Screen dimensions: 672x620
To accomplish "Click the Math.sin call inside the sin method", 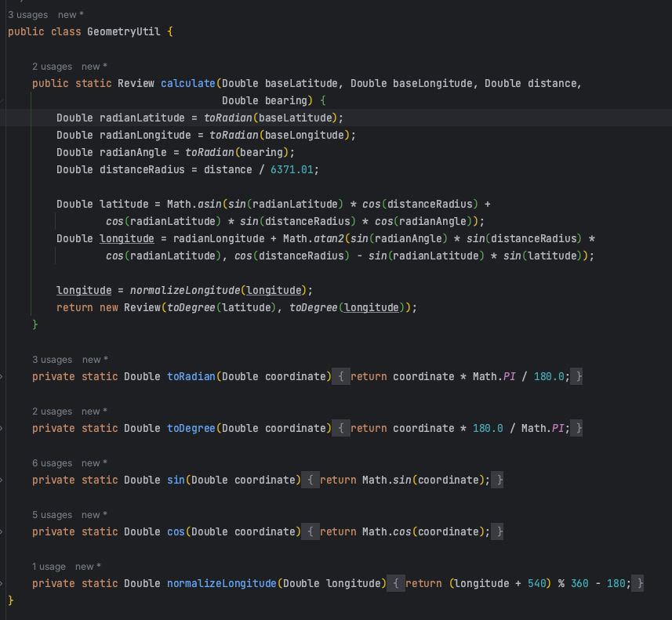I will tap(387, 480).
